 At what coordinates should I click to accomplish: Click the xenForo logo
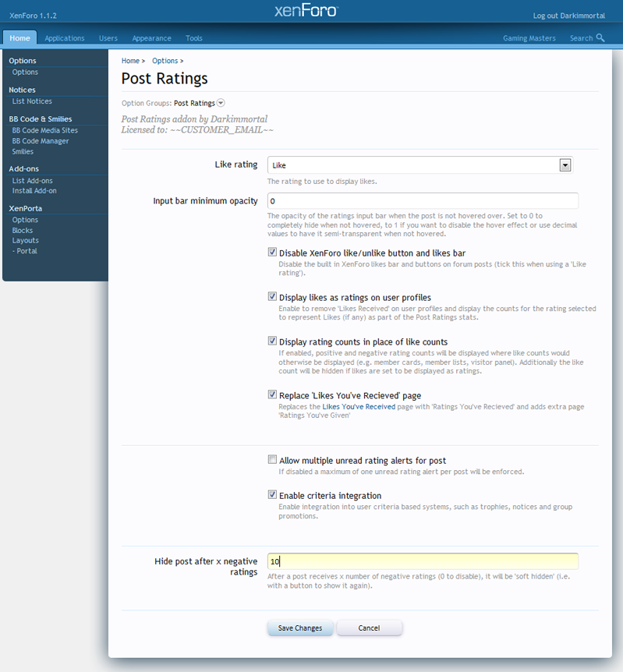click(306, 10)
